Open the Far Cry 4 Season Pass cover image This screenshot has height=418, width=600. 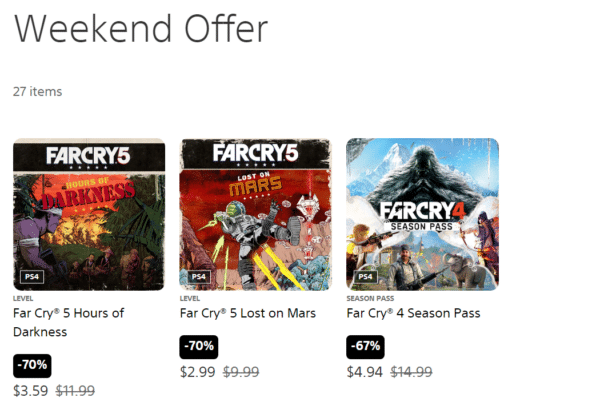422,213
